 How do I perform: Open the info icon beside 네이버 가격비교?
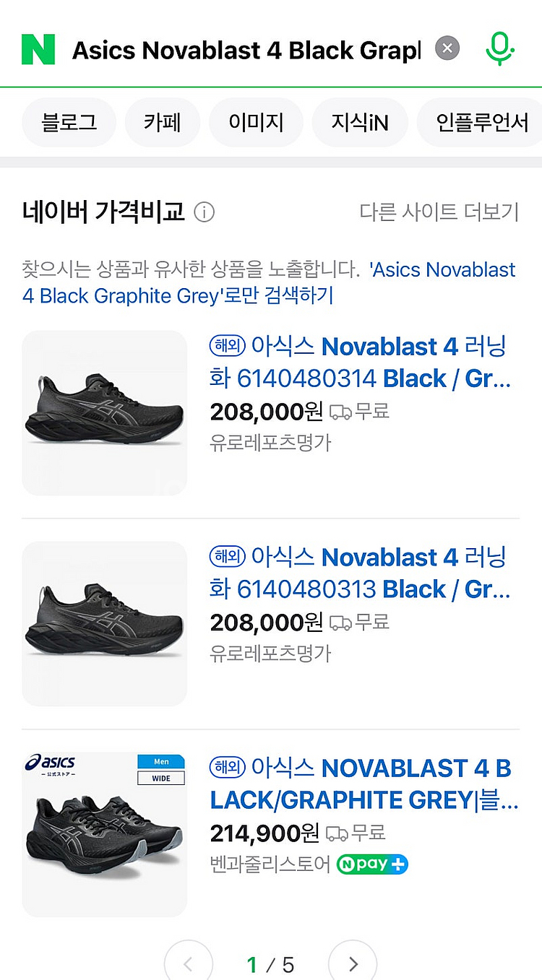pos(205,213)
